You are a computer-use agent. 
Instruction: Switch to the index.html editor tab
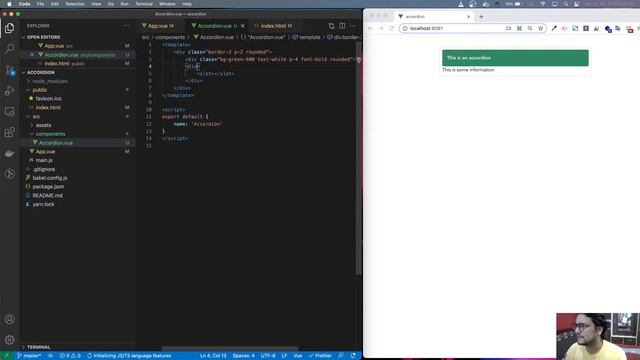click(273, 26)
